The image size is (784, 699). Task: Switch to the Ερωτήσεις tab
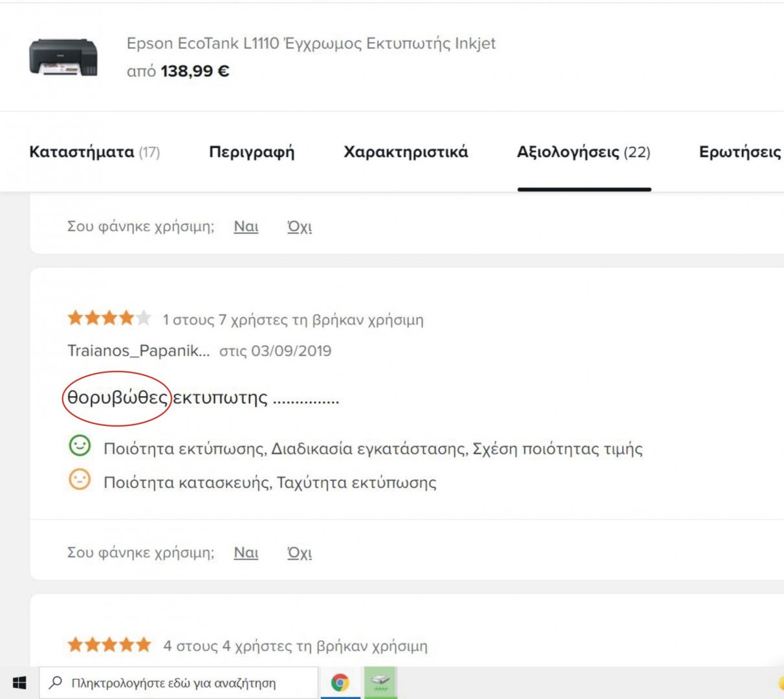(x=741, y=152)
